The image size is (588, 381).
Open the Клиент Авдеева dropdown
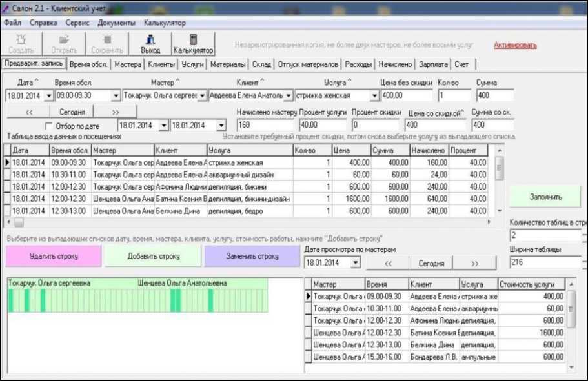[288, 96]
